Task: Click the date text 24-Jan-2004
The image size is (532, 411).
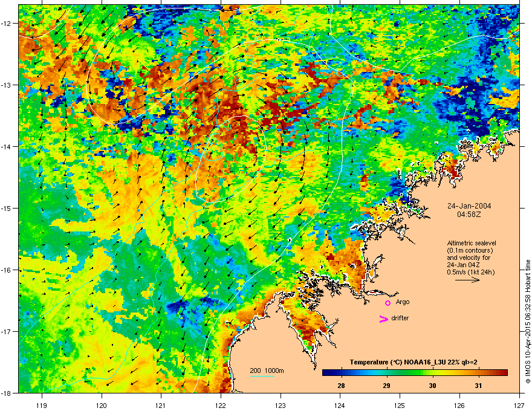Action: [469, 206]
